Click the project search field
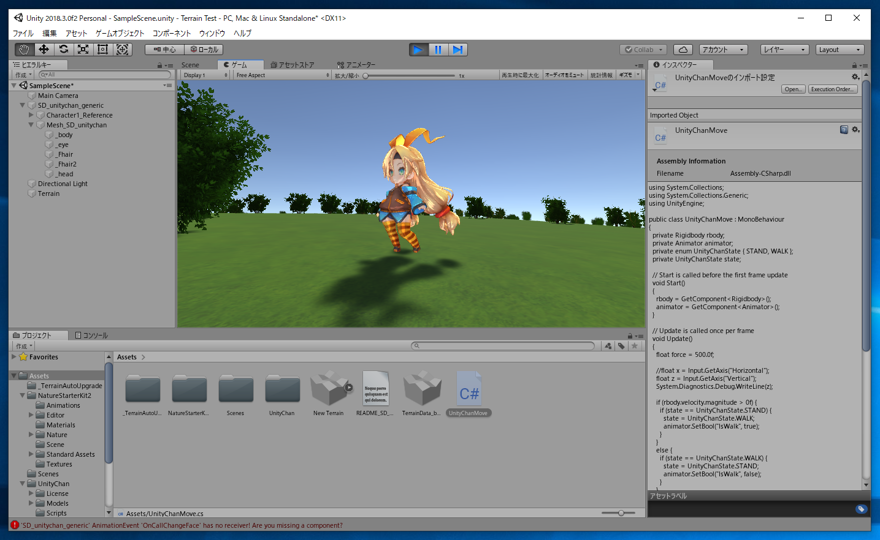Image resolution: width=880 pixels, height=540 pixels. [503, 346]
